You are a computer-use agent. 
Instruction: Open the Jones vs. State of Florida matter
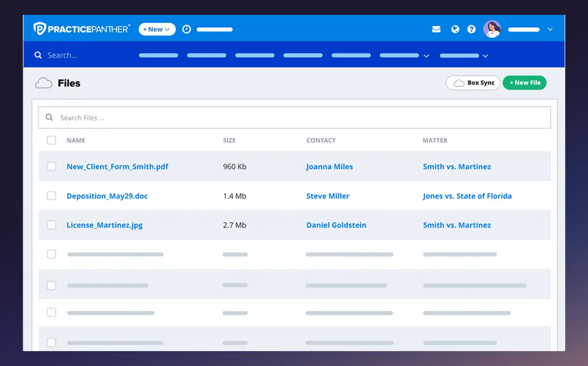(467, 196)
